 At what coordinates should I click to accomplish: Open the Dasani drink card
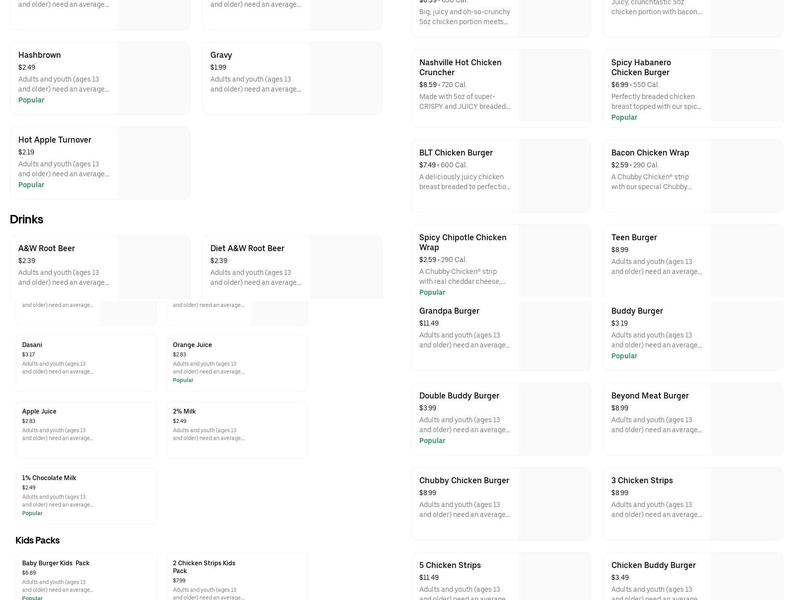tap(86, 363)
